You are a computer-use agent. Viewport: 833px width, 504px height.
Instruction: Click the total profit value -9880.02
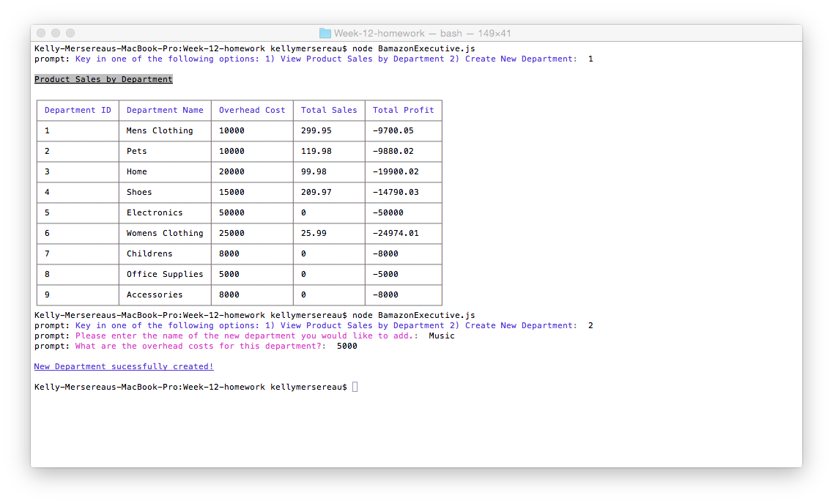coord(393,152)
